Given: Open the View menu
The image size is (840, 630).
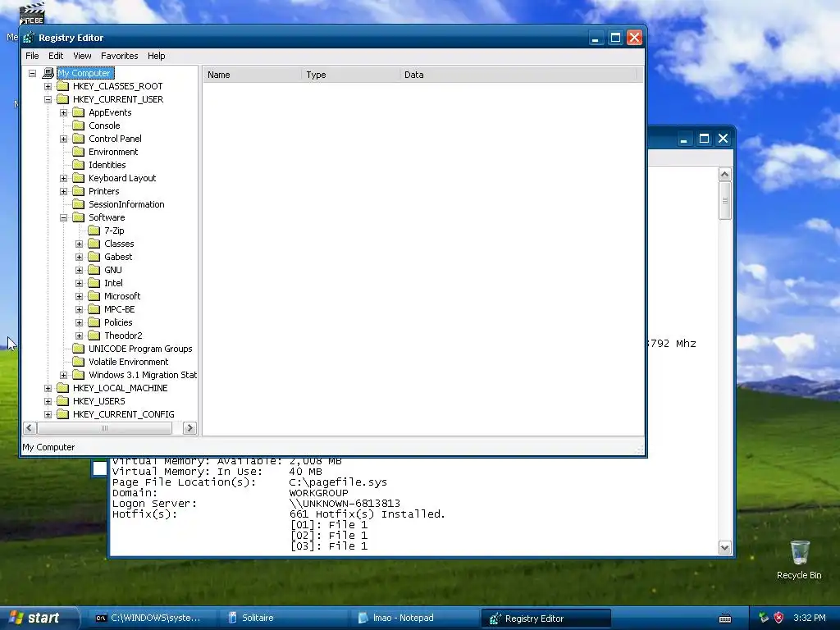Looking at the screenshot, I should tap(82, 56).
